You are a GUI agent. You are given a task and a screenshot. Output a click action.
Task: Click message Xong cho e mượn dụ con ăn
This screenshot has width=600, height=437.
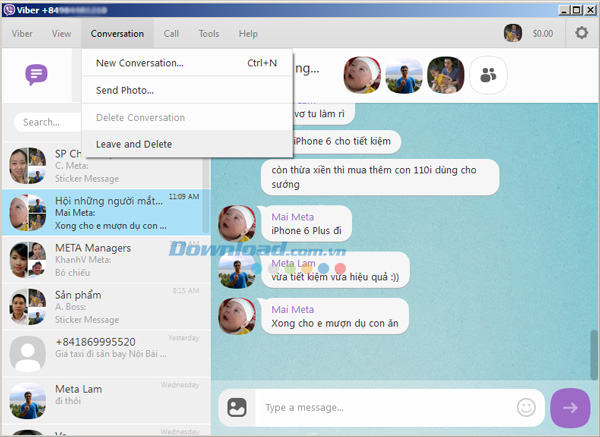click(x=335, y=316)
